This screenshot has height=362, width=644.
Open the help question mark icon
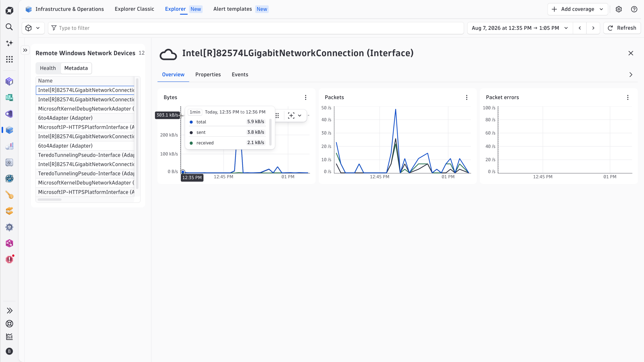pos(634,9)
